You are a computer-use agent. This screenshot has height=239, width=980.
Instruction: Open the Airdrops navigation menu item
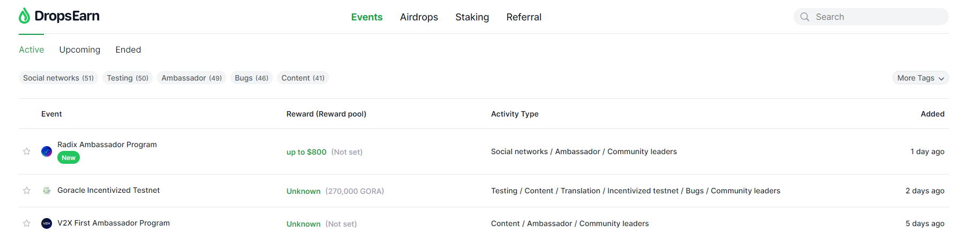(419, 17)
